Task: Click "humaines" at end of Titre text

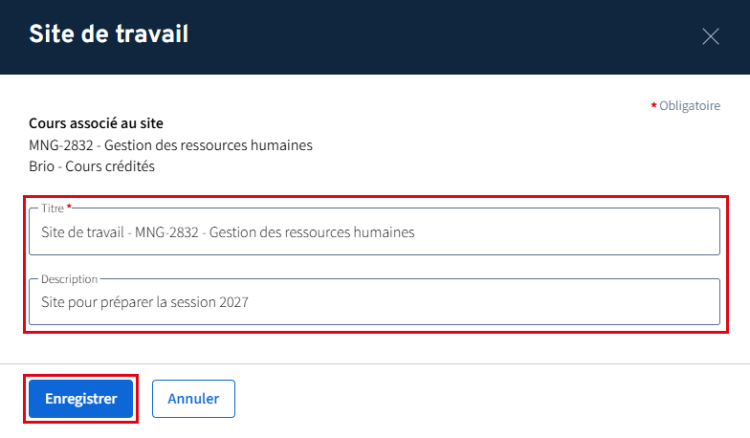Action: [385, 233]
